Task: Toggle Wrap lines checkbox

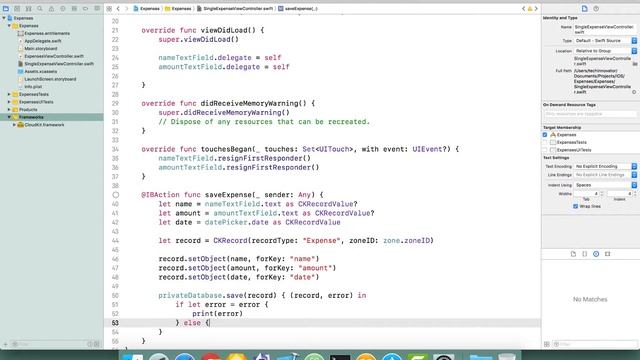Action: (576, 206)
